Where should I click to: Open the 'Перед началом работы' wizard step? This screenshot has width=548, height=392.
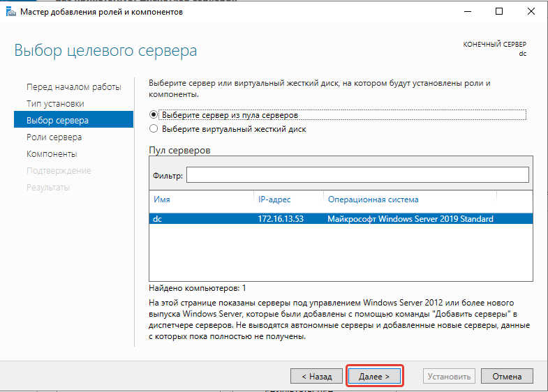click(74, 87)
